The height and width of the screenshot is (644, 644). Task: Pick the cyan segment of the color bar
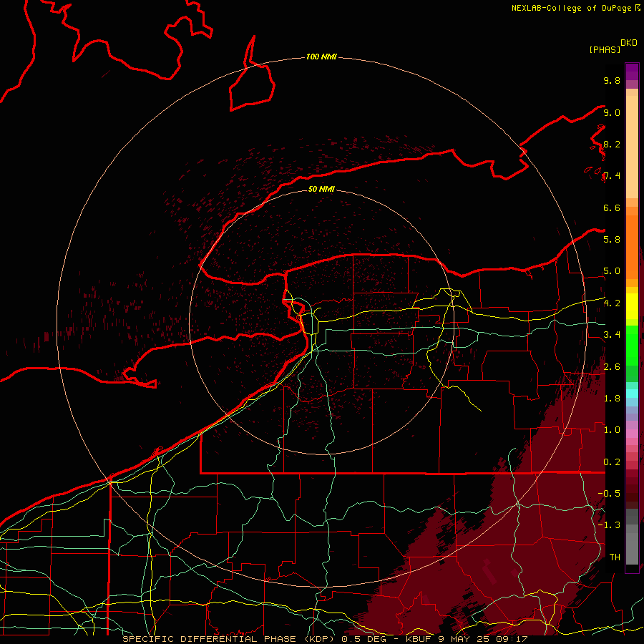coord(632,394)
